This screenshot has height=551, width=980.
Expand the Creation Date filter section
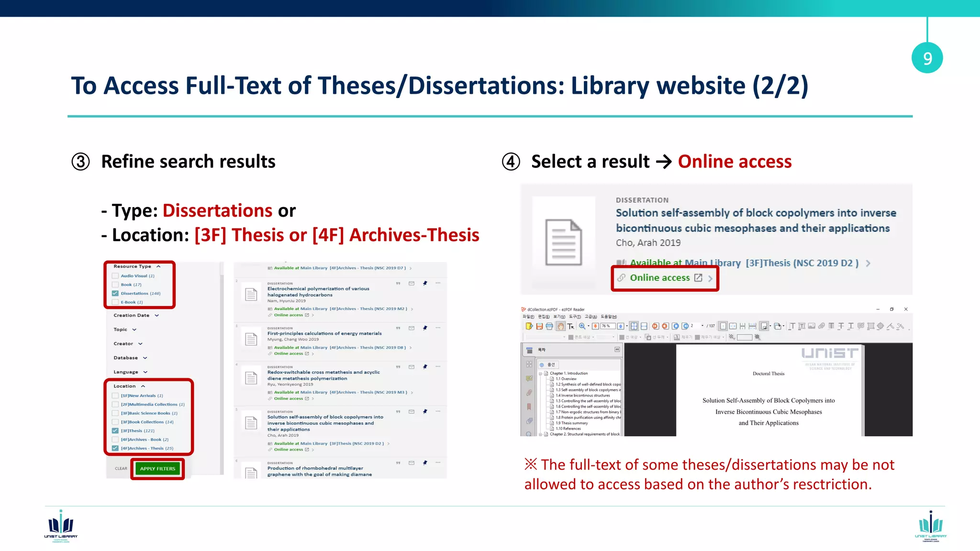tap(157, 316)
